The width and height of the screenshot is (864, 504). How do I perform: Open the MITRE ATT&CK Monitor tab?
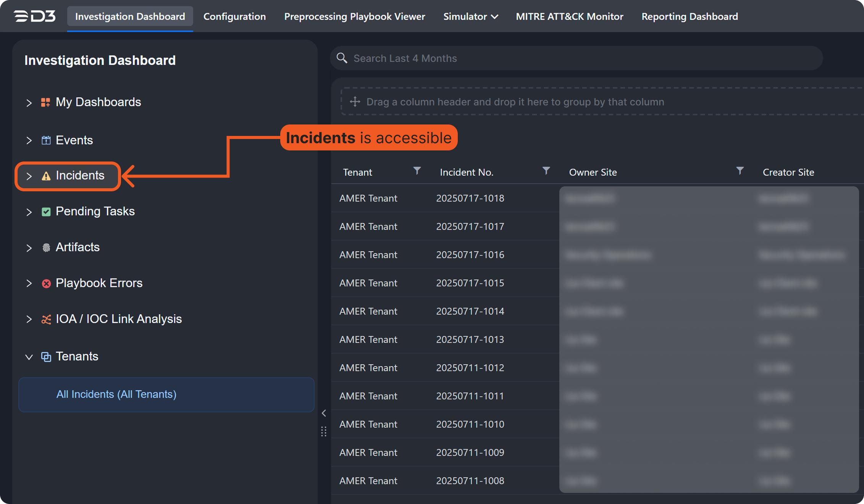tap(569, 16)
